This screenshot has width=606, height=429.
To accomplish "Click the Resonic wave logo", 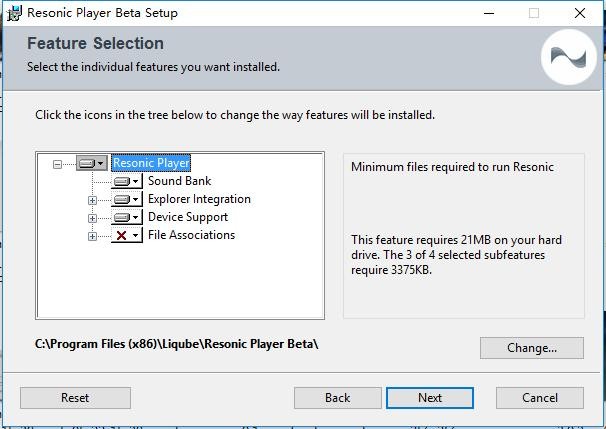I will click(569, 57).
